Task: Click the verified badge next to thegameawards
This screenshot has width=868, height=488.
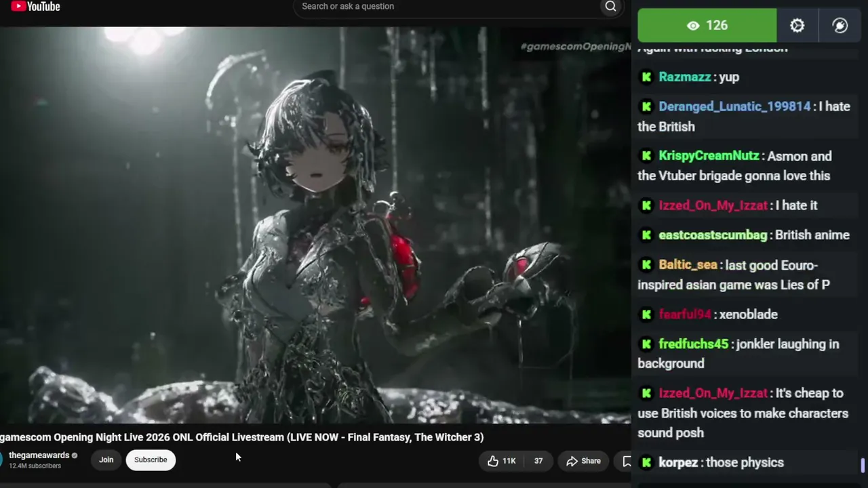Action: pos(75,455)
